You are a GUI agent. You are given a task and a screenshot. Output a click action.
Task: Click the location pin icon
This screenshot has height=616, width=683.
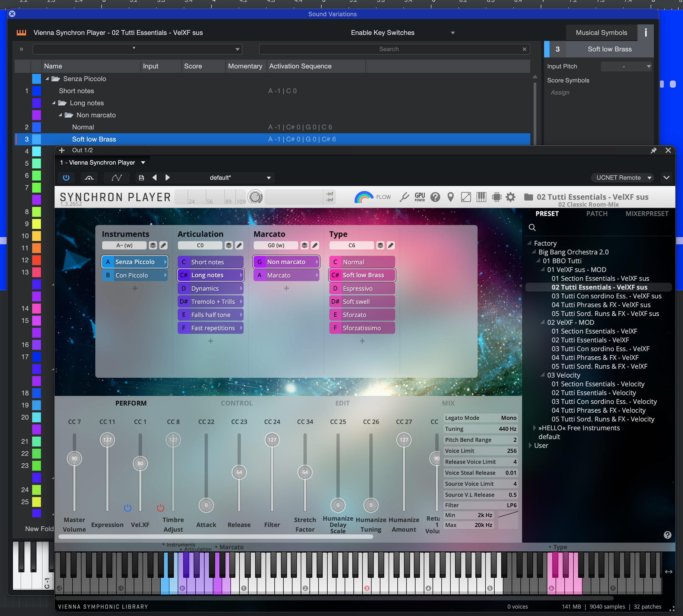451,197
